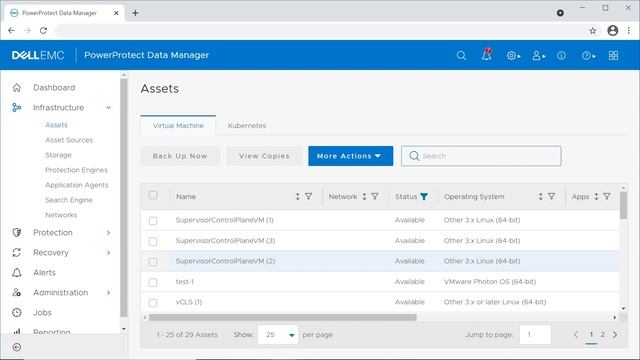
Task: Open the 25 per page dropdown
Action: tap(278, 335)
